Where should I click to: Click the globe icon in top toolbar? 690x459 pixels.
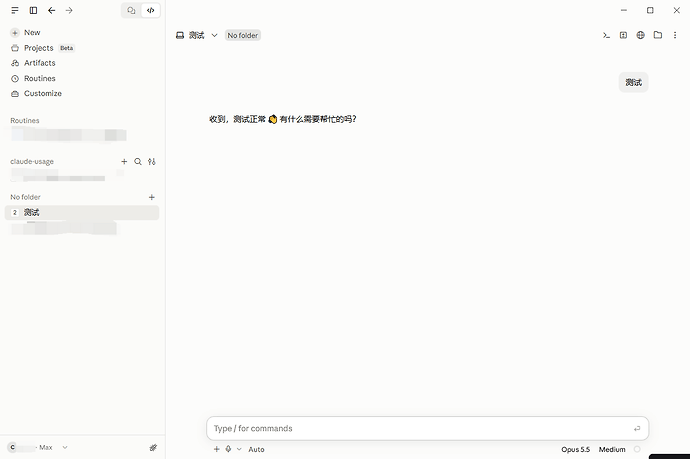641,35
